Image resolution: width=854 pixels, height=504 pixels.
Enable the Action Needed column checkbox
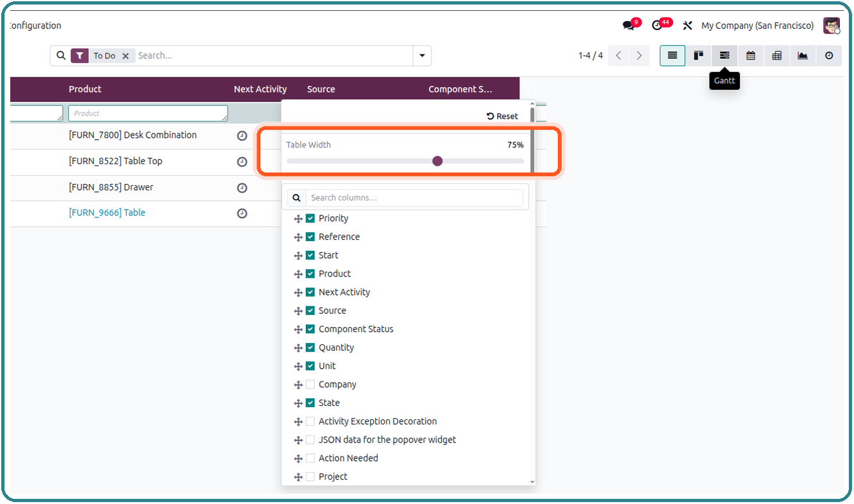(310, 458)
